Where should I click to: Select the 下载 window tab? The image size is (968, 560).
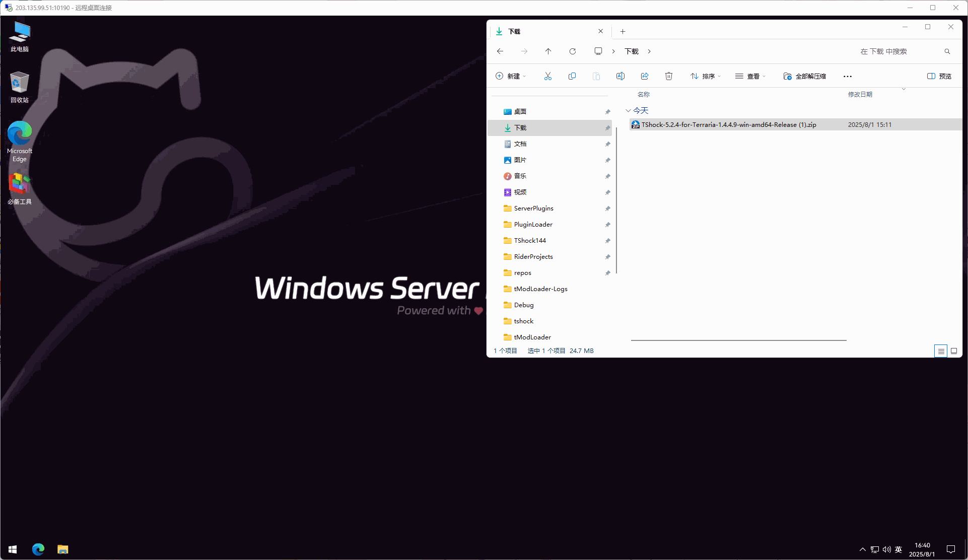point(550,31)
